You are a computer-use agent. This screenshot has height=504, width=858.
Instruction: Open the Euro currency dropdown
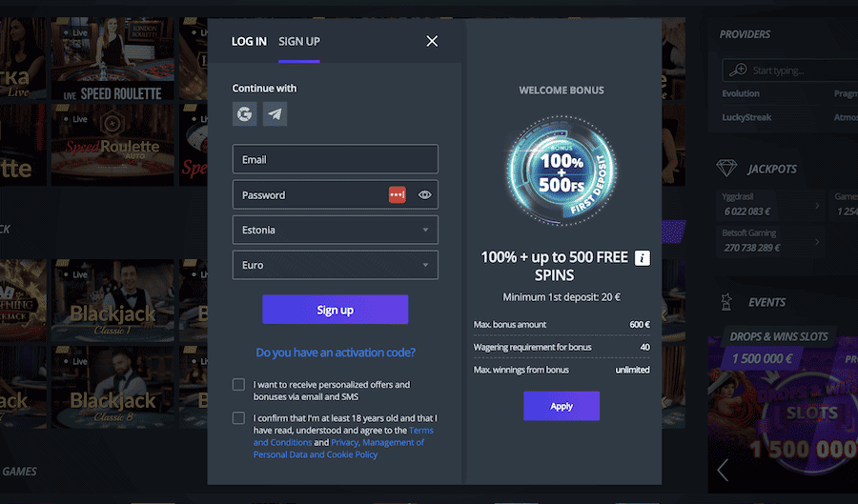tap(335, 265)
